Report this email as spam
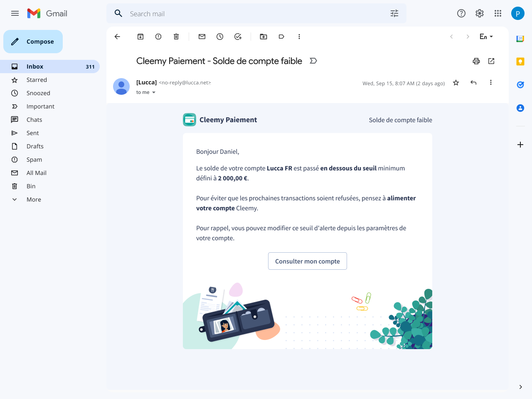532x399 pixels. tap(158, 37)
